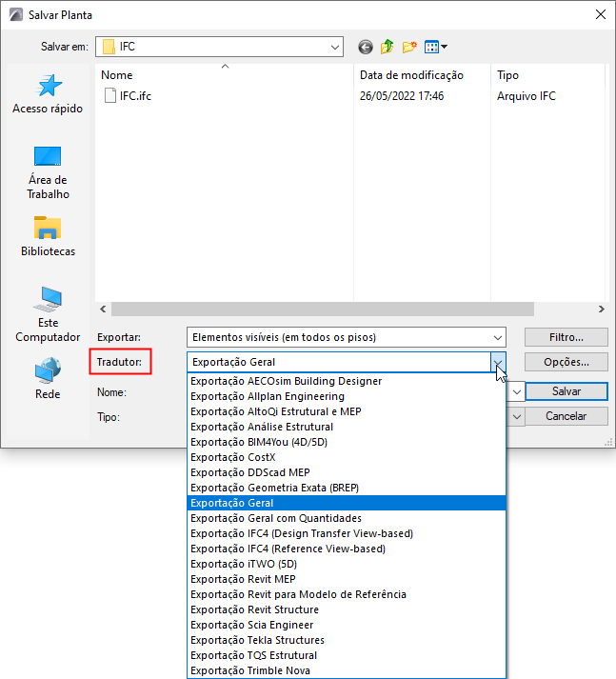Go up one folder level
Image resolution: width=616 pixels, height=679 pixels.
coord(387,47)
